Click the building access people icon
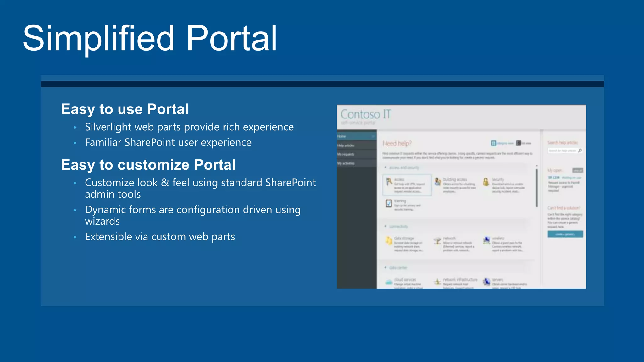Viewport: 644px width, 362px height. pyautogui.click(x=438, y=181)
